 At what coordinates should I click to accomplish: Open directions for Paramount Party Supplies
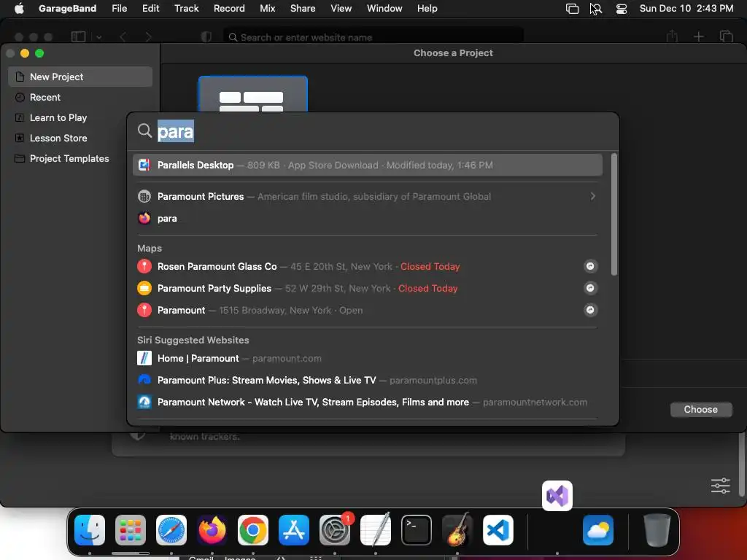click(x=590, y=288)
